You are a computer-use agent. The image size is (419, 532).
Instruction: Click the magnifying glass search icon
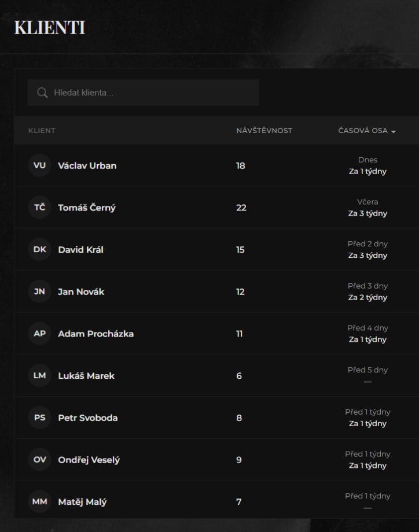42,93
